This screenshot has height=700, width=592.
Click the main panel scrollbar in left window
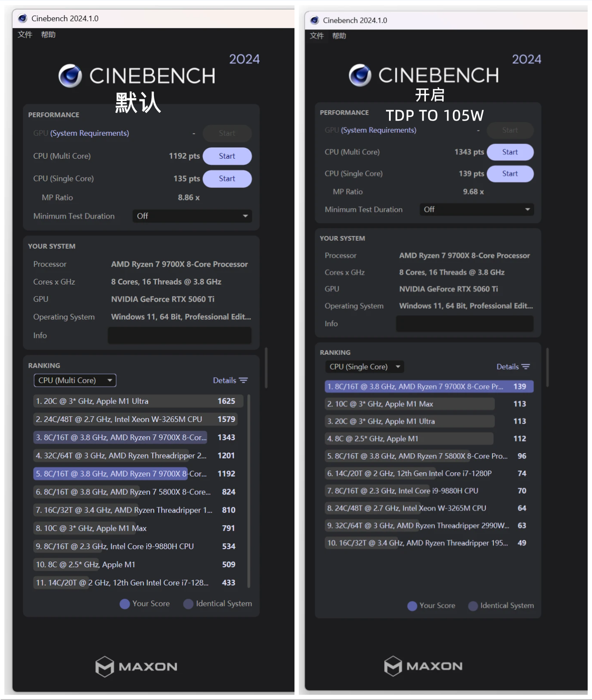coord(266,367)
